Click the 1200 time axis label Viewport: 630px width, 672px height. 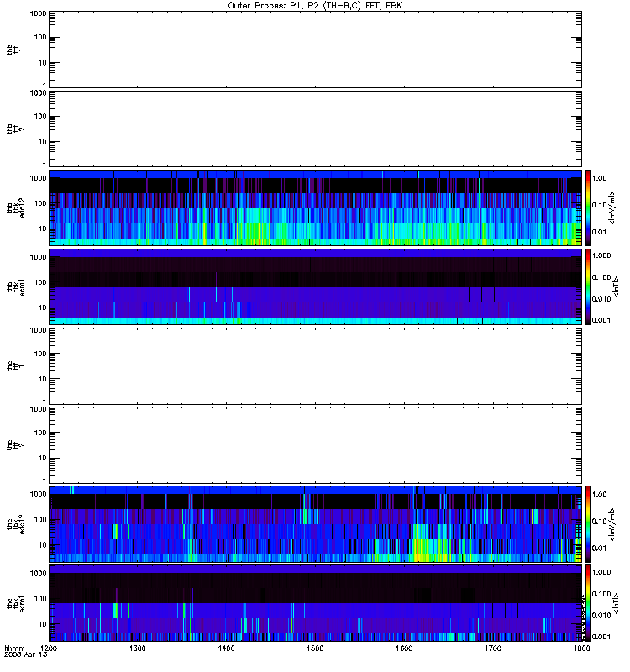[x=49, y=648]
